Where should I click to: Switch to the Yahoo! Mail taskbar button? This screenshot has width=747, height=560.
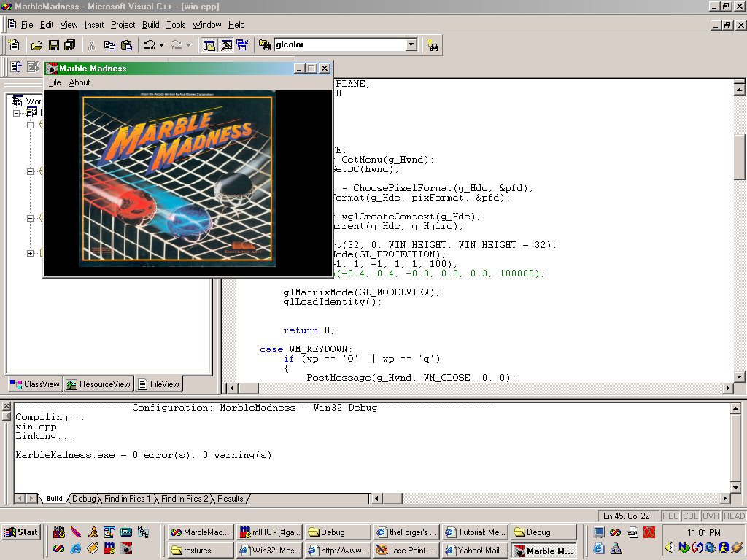pos(475,551)
